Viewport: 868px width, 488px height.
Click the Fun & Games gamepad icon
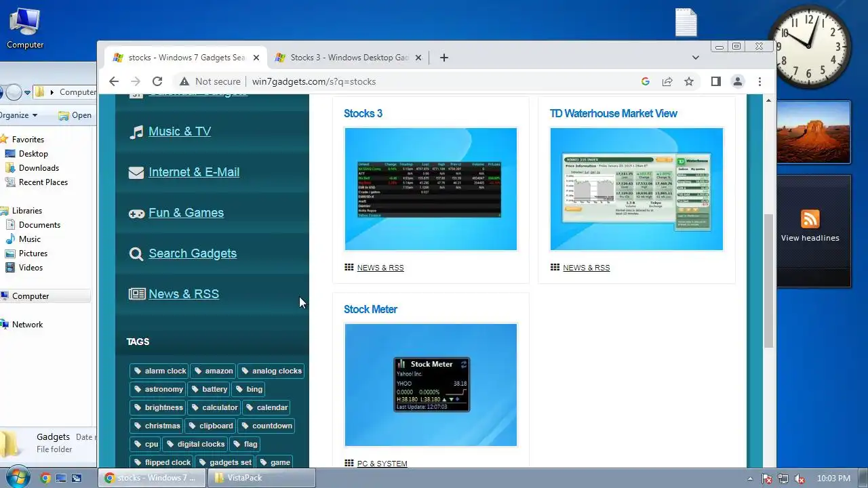(137, 213)
